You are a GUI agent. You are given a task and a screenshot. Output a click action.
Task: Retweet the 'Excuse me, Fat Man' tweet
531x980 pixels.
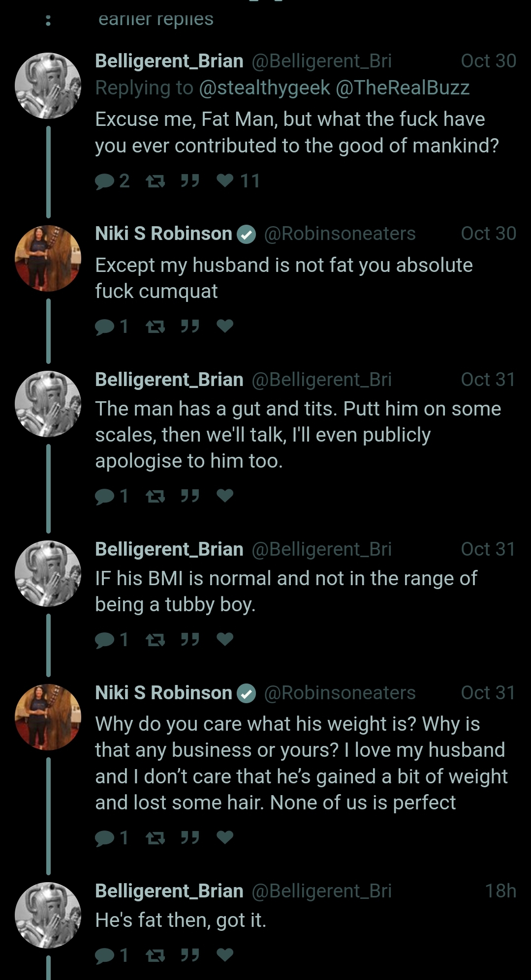(156, 181)
